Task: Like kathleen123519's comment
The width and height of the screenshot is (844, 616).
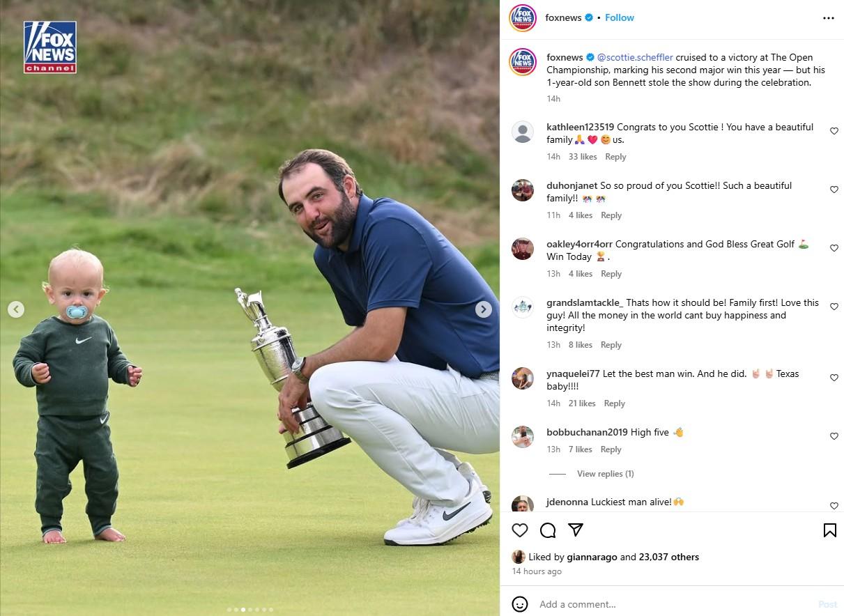Action: (x=834, y=131)
